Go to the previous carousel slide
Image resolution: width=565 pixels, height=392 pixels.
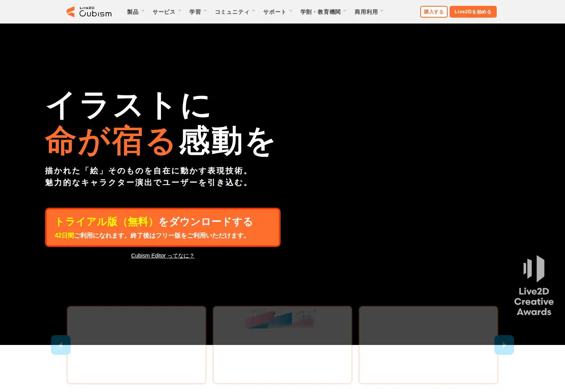pos(61,345)
